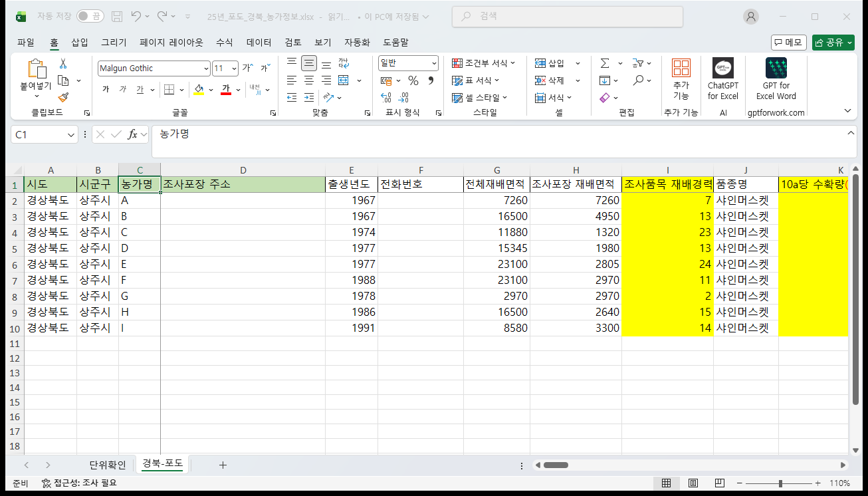Switch to the 삽입 ribbon tab
This screenshot has width=868, height=496.
point(80,43)
